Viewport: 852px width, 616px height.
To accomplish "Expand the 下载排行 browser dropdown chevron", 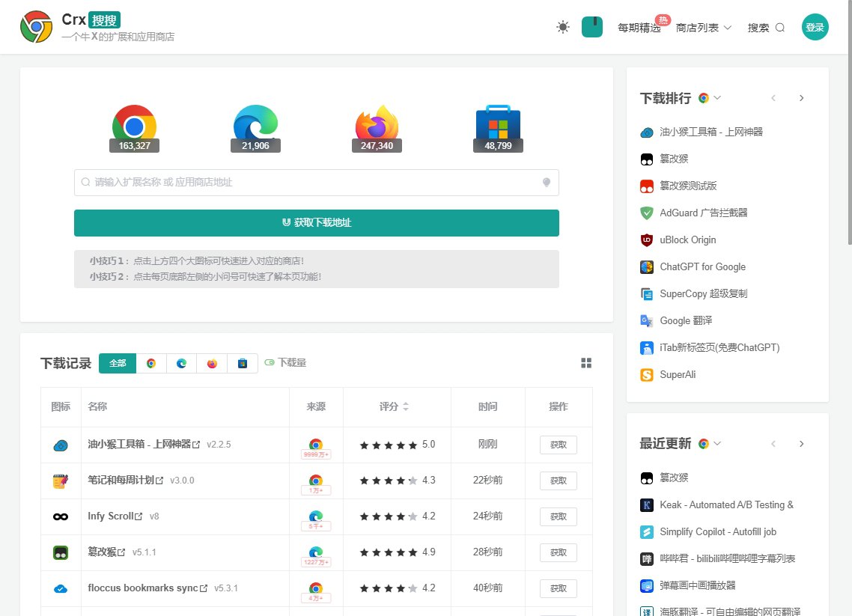I will point(717,98).
